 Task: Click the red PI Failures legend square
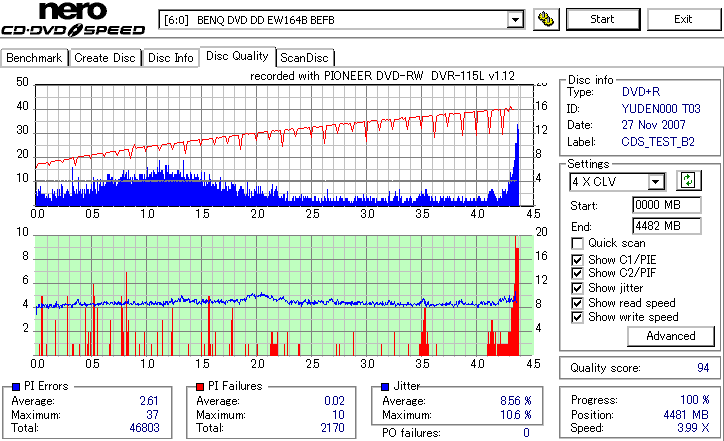[200, 387]
